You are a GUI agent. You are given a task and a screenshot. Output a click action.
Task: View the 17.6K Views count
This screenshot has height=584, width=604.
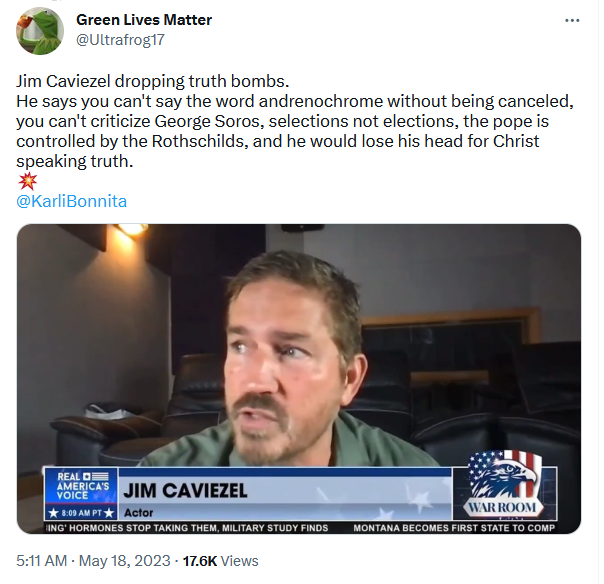tap(220, 561)
